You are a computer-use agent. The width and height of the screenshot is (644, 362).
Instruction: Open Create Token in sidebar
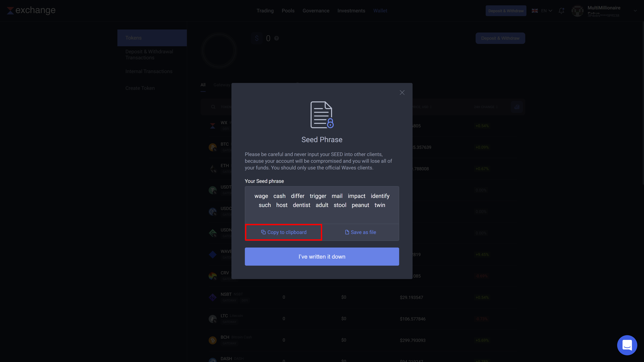tap(140, 88)
